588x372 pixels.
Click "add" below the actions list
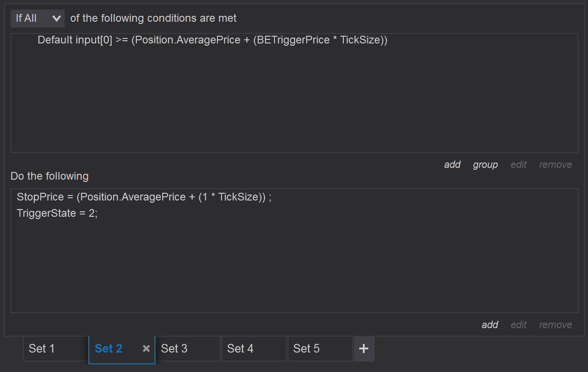point(490,325)
